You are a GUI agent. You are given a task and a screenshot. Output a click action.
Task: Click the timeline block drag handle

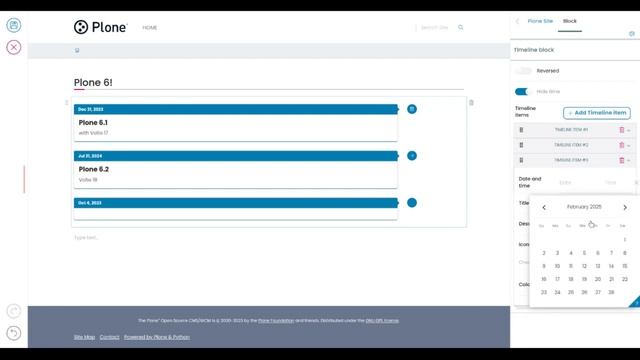click(x=67, y=102)
